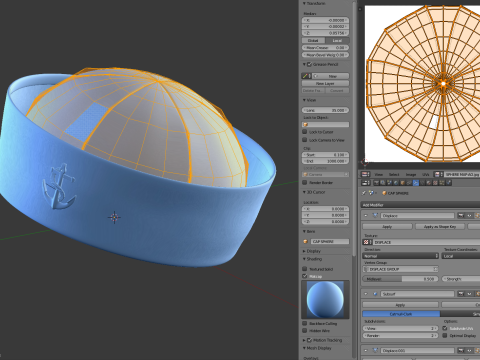Screen dimensions: 480x360
Task: Enable Lock to Cursor checkbox
Action: (305, 132)
